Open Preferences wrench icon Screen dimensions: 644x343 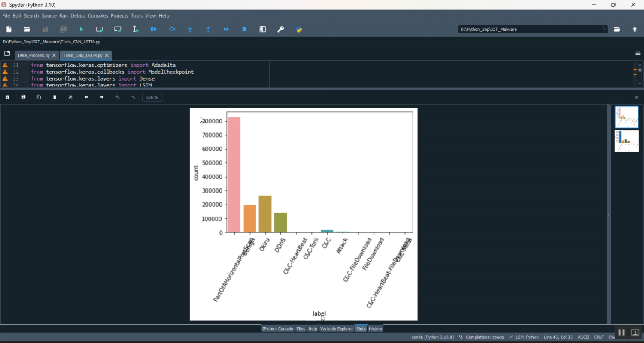click(281, 30)
